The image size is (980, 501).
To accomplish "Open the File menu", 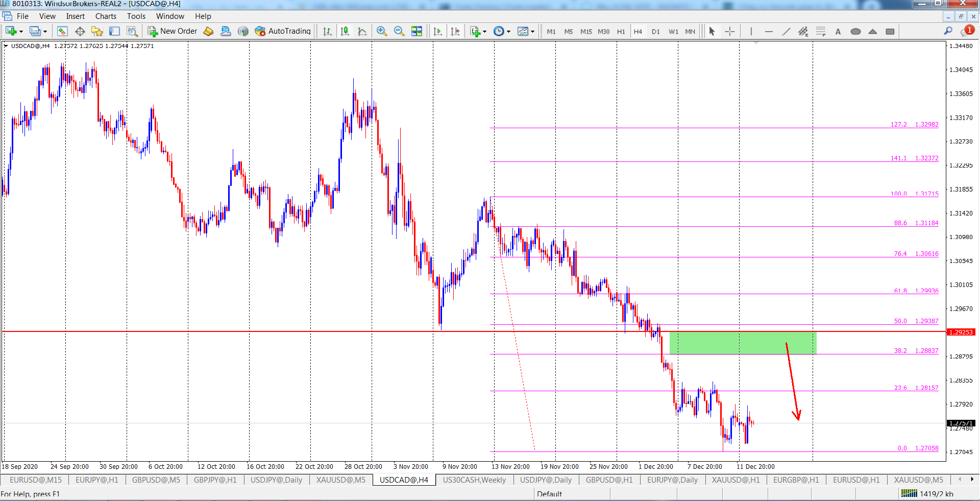I will pos(23,16).
